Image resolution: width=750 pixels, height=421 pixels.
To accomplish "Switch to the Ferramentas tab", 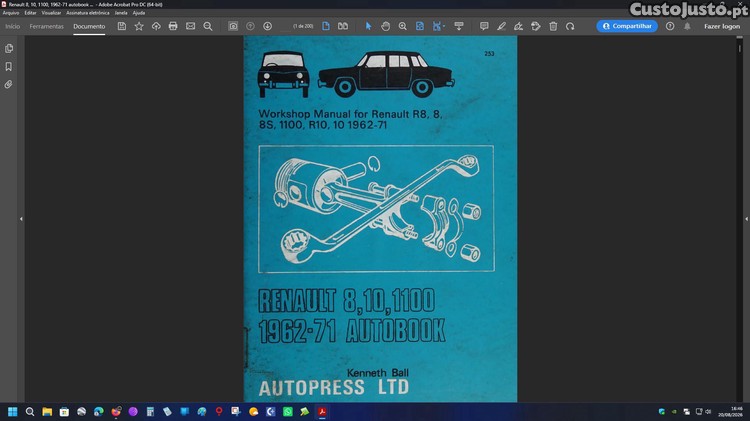I will pos(46,26).
